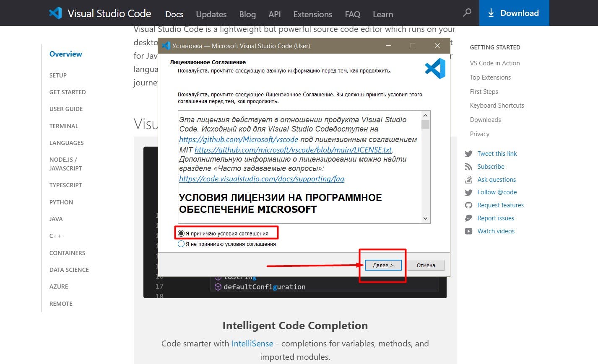Click the VS Code icon in installer title bar
This screenshot has height=364, width=598.
pos(166,46)
